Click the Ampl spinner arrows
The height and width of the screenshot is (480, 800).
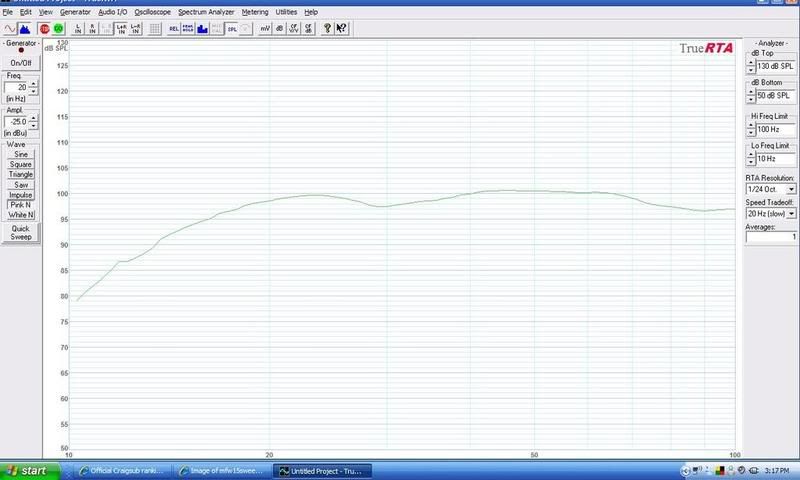click(34, 122)
